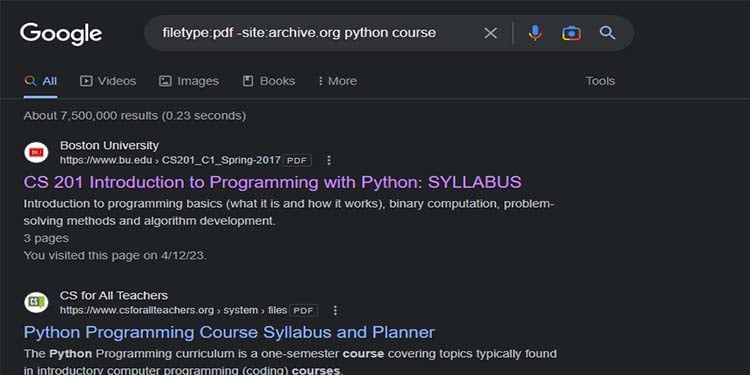The image size is (750, 375).
Task: Open three-dot menu for Boston University result
Action: pos(329,160)
